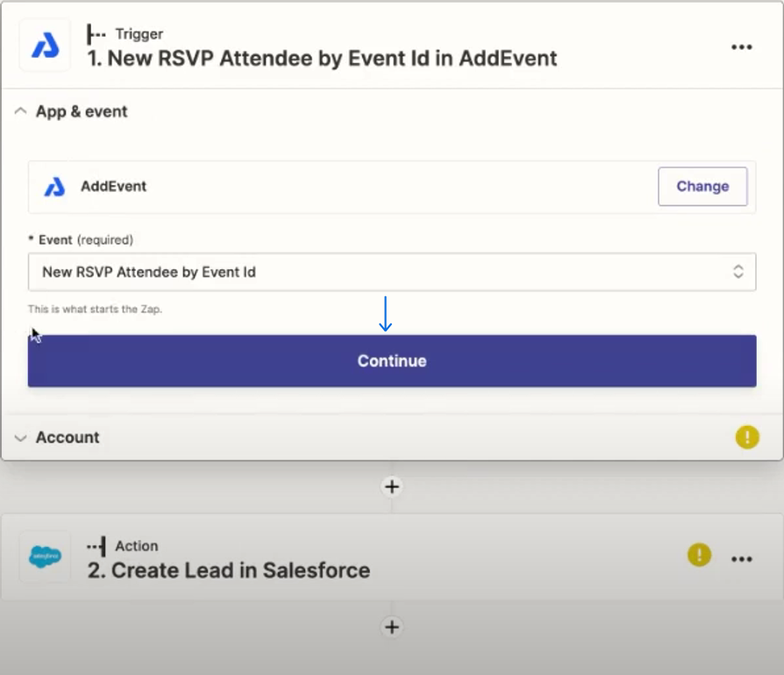Open the three-dot menu on the trigger step
This screenshot has width=784, height=675.
742,46
